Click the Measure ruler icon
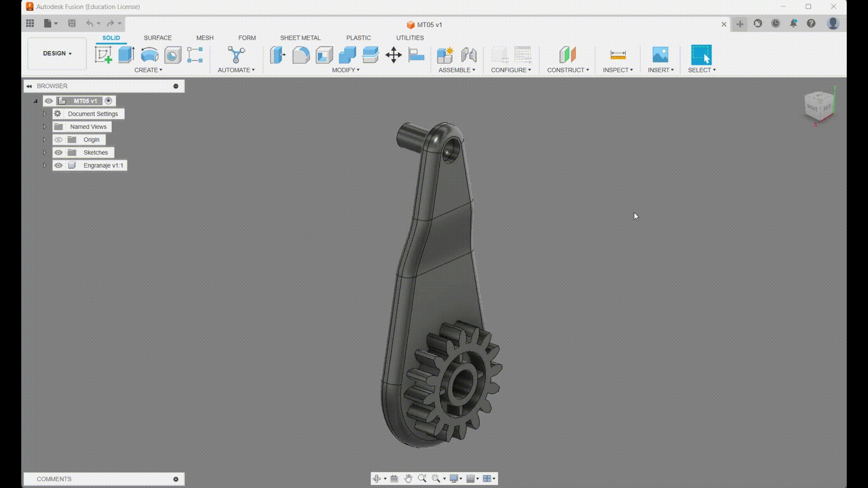Viewport: 868px width, 488px height. [x=618, y=55]
